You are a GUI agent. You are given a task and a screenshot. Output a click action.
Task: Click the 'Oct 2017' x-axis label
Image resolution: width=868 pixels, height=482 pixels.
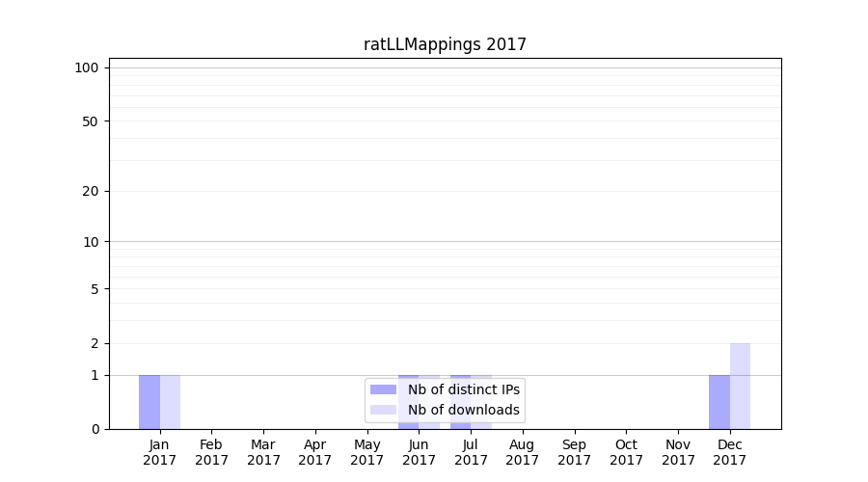[626, 452]
